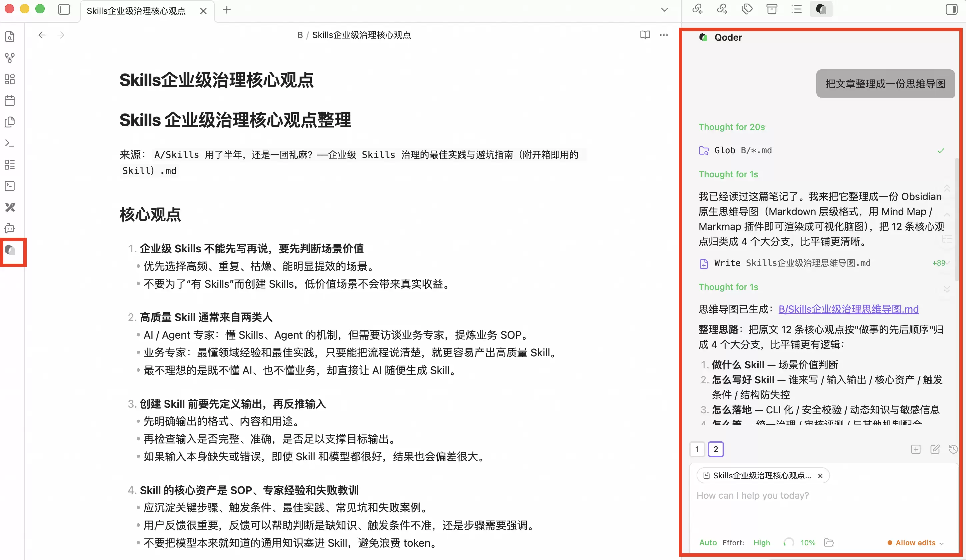Navigate forward with the right arrow
The width and height of the screenshot is (966, 560).
(61, 35)
